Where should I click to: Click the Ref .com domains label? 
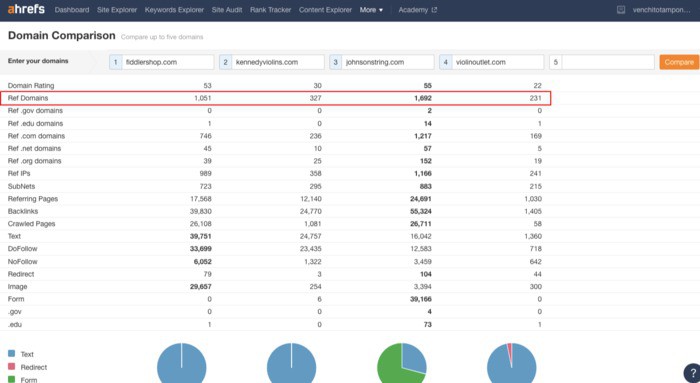tap(36, 136)
